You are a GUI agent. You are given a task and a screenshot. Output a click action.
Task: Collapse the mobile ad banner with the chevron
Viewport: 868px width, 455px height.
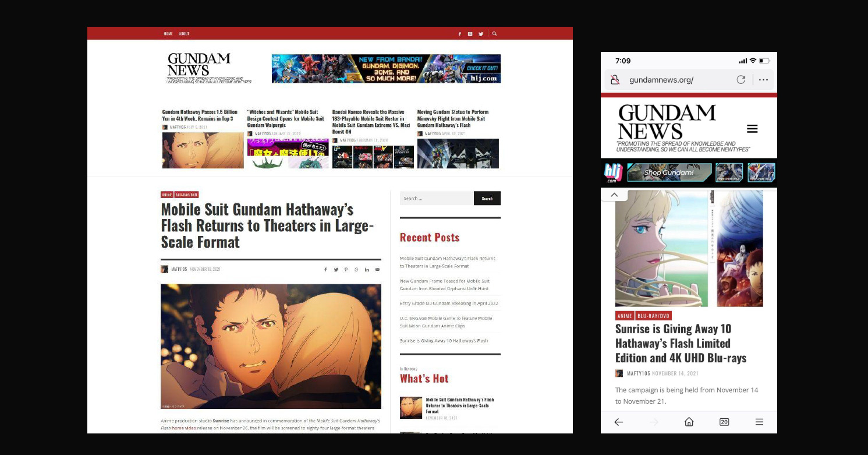[x=614, y=195]
